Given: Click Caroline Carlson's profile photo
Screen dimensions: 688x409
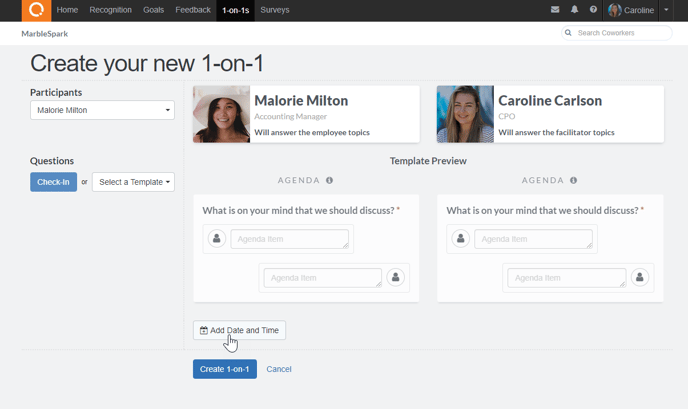Looking at the screenshot, I should click(x=466, y=114).
